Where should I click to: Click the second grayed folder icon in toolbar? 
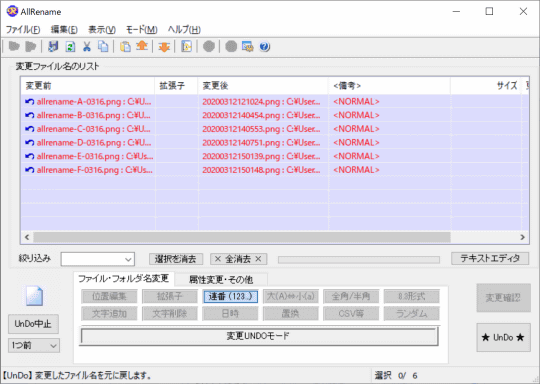[x=31, y=46]
